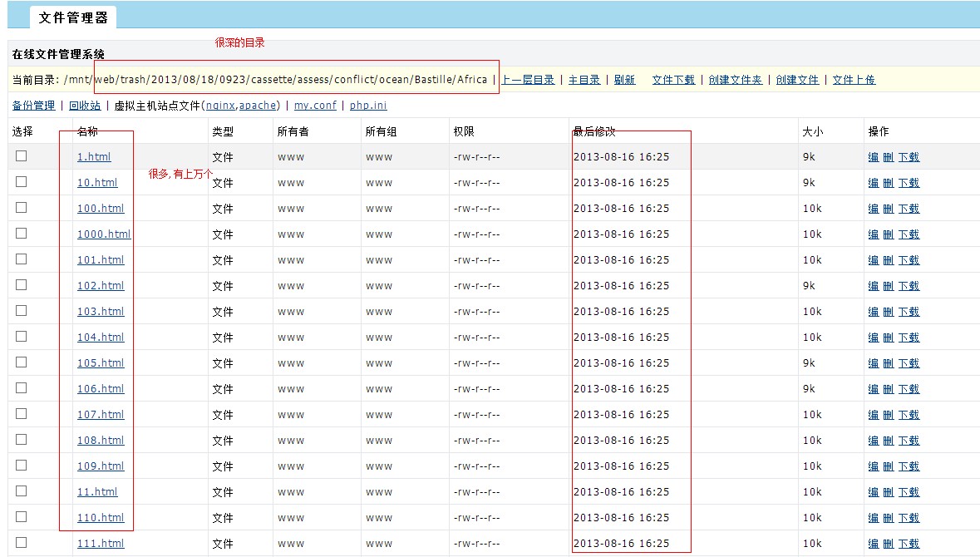The height and width of the screenshot is (557, 980).
Task: Open the 文件上传 upload link
Action: [854, 80]
